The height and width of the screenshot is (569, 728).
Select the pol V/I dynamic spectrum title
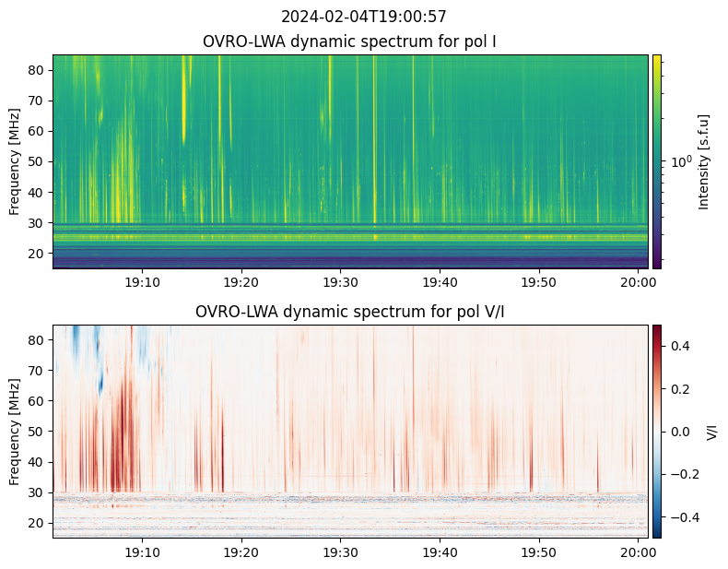click(351, 312)
